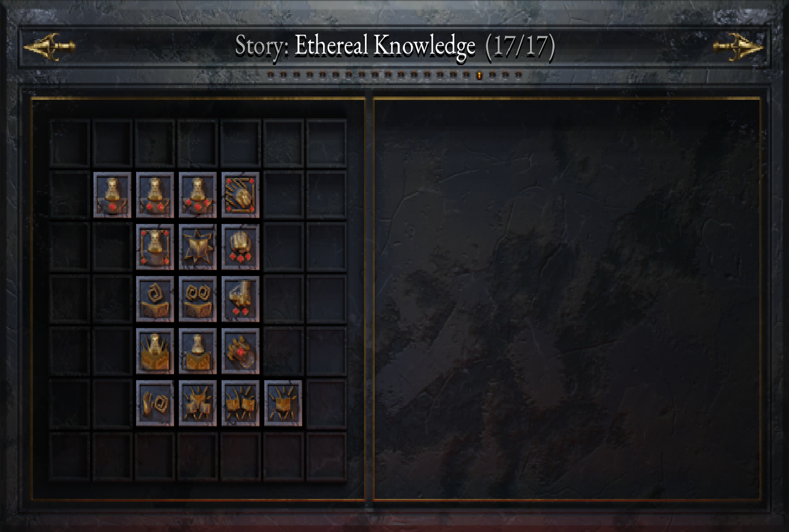Select the fist icon with three red gems

240,247
